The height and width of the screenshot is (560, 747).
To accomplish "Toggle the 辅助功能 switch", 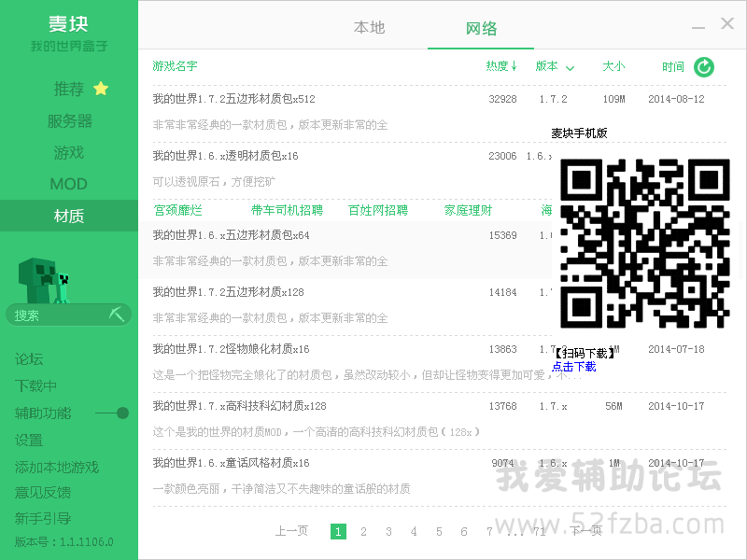I will point(112,413).
